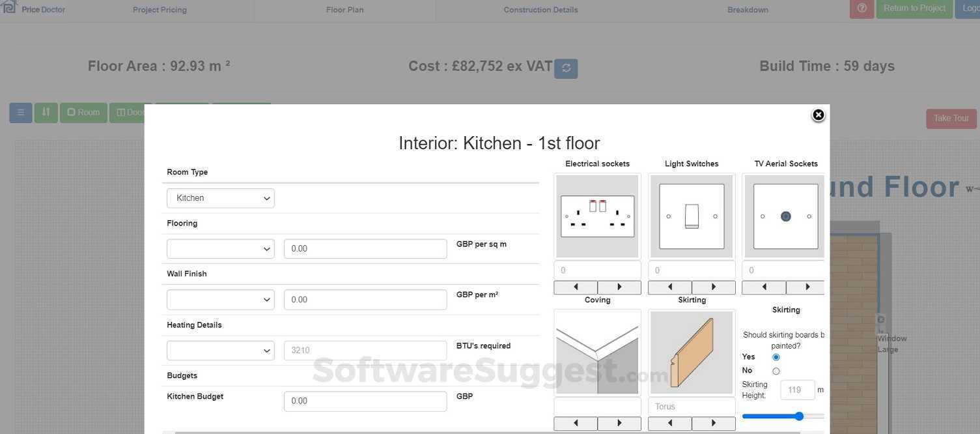The image size is (980, 434).
Task: Select No for painted skirting boards
Action: (776, 370)
